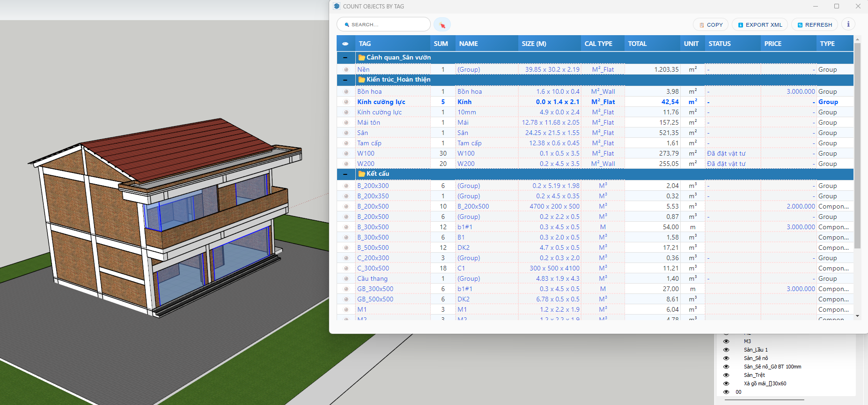Click the Kết cấu folder icon
The height and width of the screenshot is (405, 868).
click(x=361, y=174)
